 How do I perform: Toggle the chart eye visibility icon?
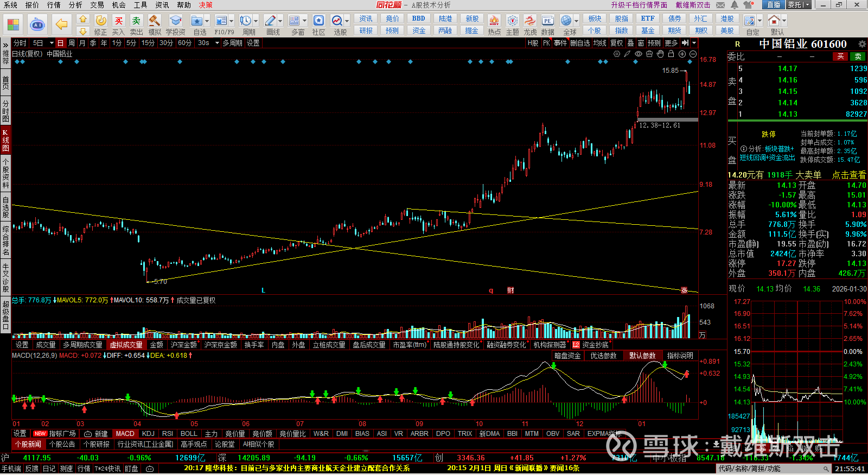[x=639, y=54]
